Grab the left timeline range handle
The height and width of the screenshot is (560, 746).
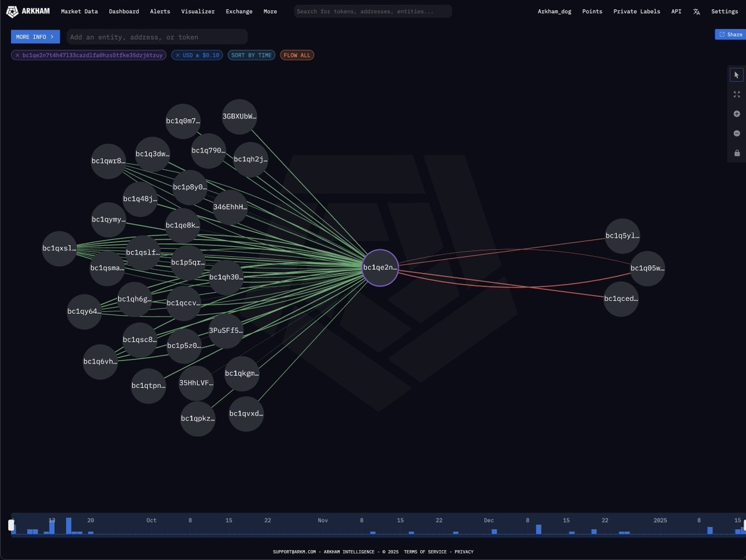pos(11,525)
